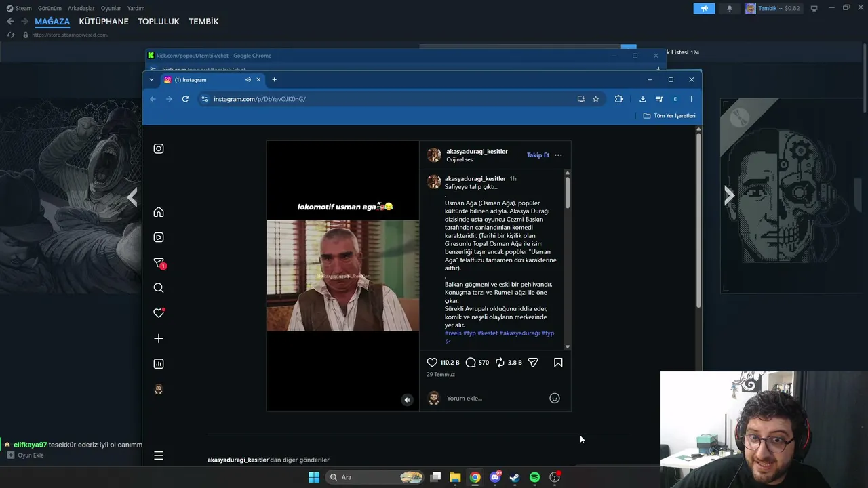Screen dimensions: 868x488
Task: Create new post with plus icon
Action: pyautogui.click(x=159, y=338)
